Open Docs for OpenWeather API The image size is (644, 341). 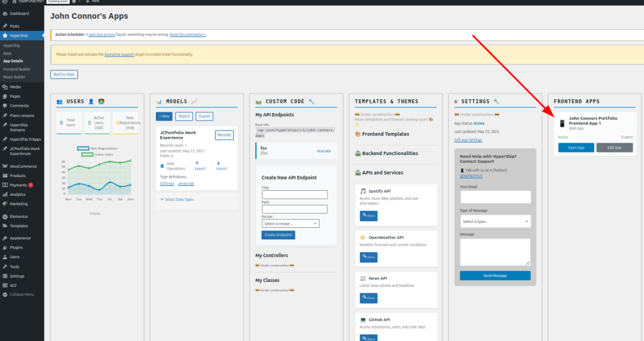[x=369, y=257]
